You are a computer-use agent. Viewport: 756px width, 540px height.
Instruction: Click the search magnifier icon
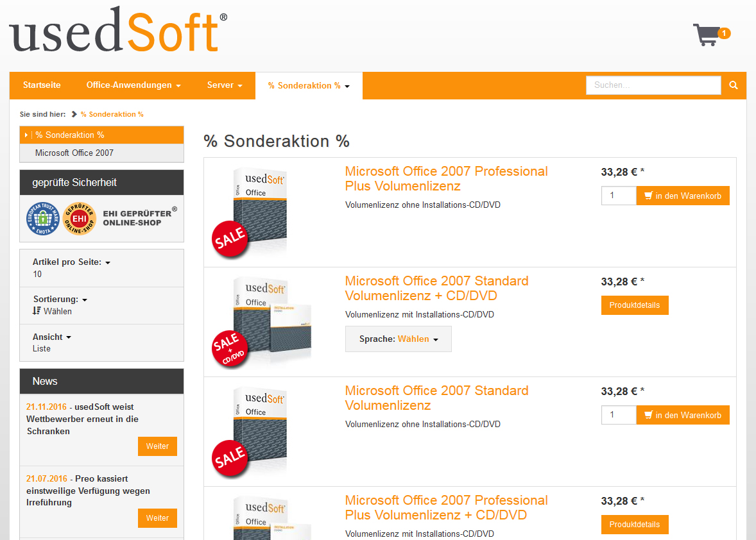click(734, 85)
